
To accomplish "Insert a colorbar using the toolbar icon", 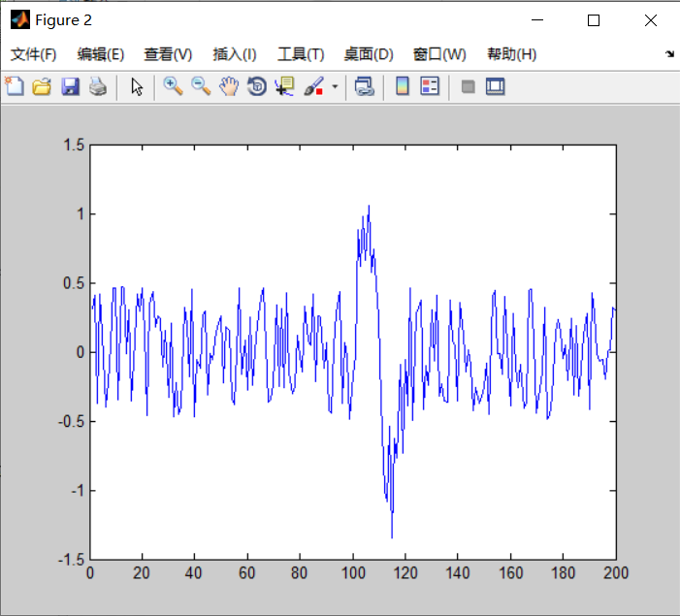I will pos(403,86).
